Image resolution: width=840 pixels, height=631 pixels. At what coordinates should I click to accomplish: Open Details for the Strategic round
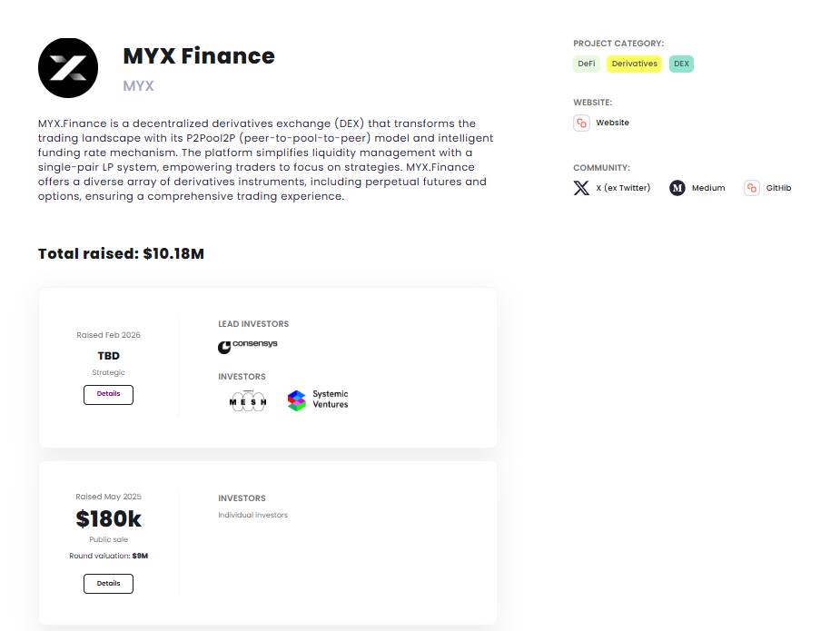point(108,394)
